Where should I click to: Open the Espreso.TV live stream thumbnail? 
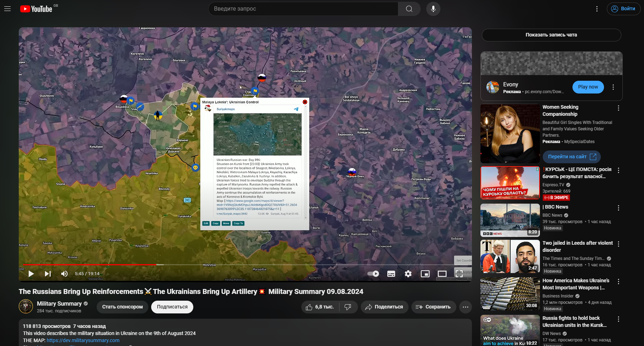coord(510,183)
